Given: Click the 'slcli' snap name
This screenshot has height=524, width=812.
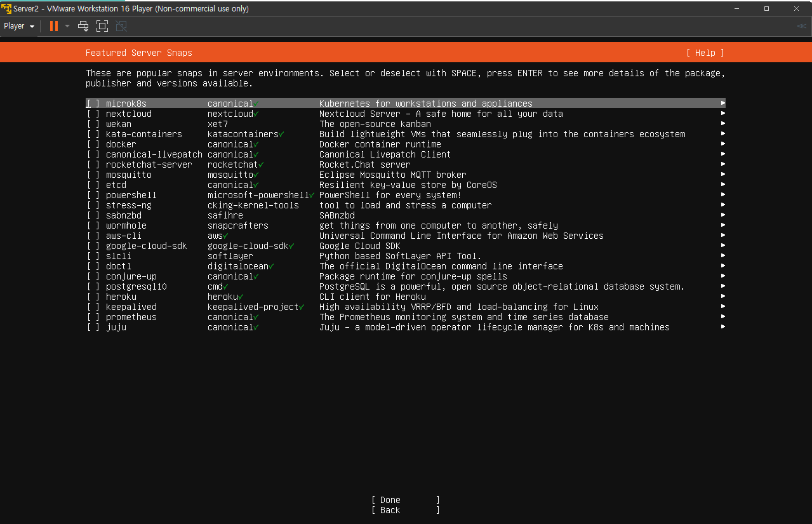Looking at the screenshot, I should click(119, 256).
